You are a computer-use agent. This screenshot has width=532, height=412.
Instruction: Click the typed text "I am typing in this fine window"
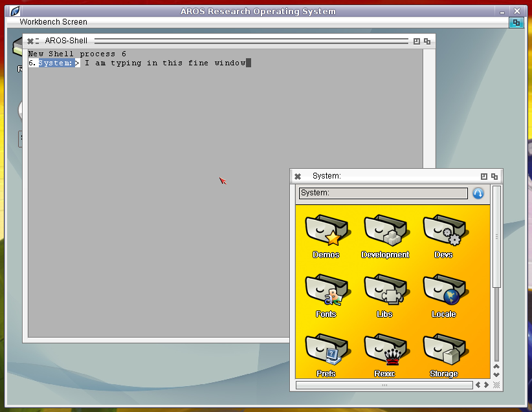pos(165,63)
